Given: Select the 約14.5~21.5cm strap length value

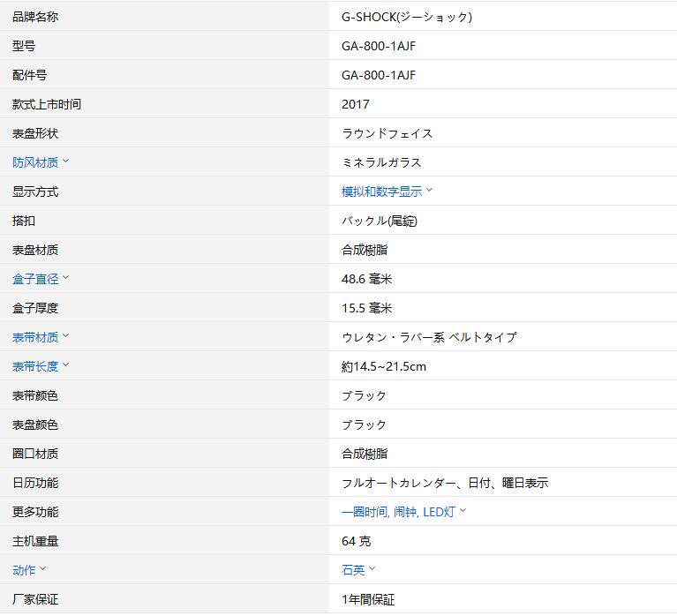Looking at the screenshot, I should (384, 366).
